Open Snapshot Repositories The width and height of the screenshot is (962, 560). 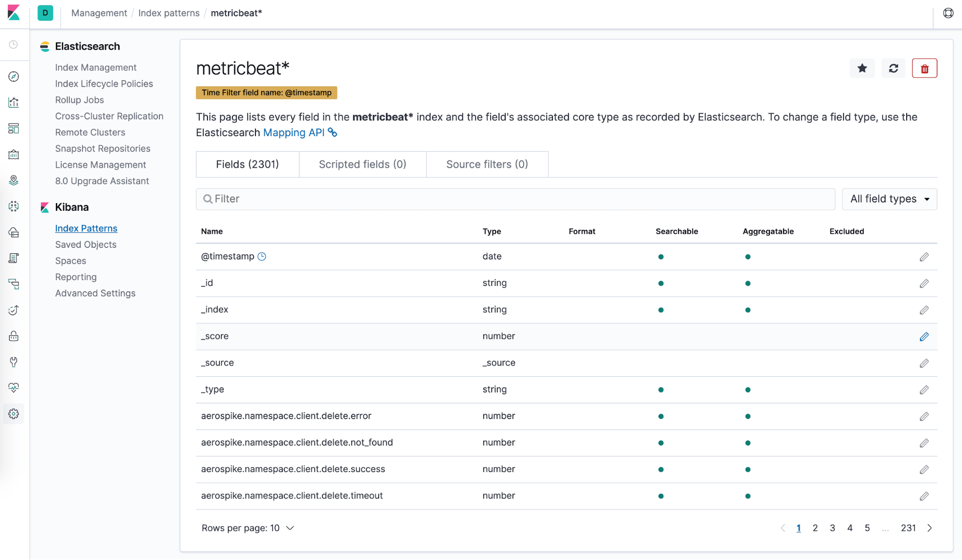coord(103,149)
